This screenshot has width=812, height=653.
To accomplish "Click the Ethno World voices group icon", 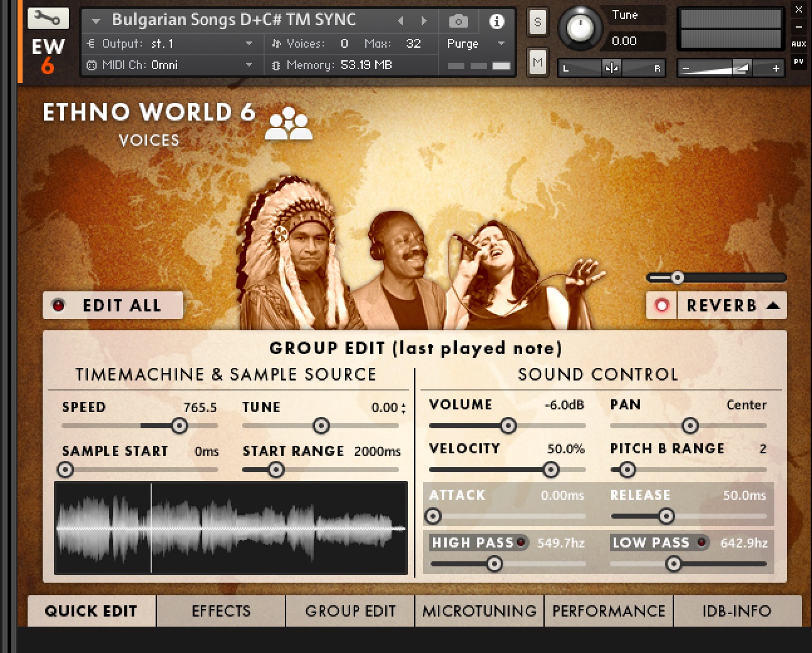I will [288, 123].
